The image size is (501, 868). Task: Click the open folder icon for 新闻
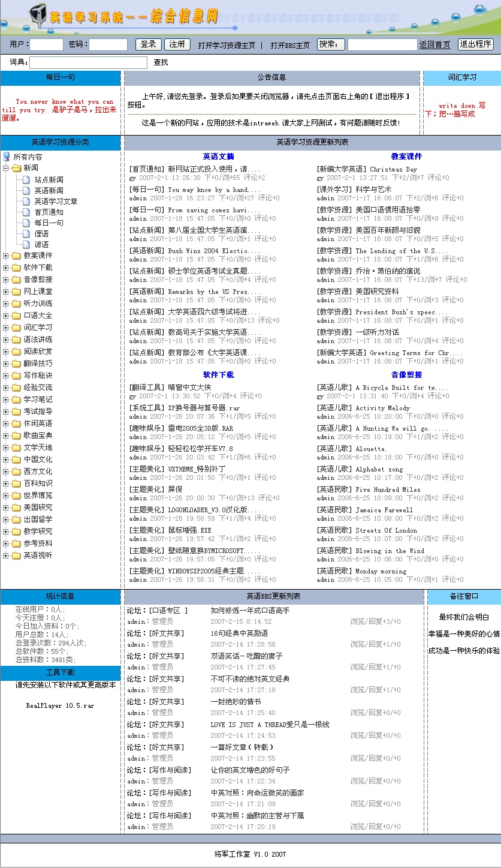16,168
